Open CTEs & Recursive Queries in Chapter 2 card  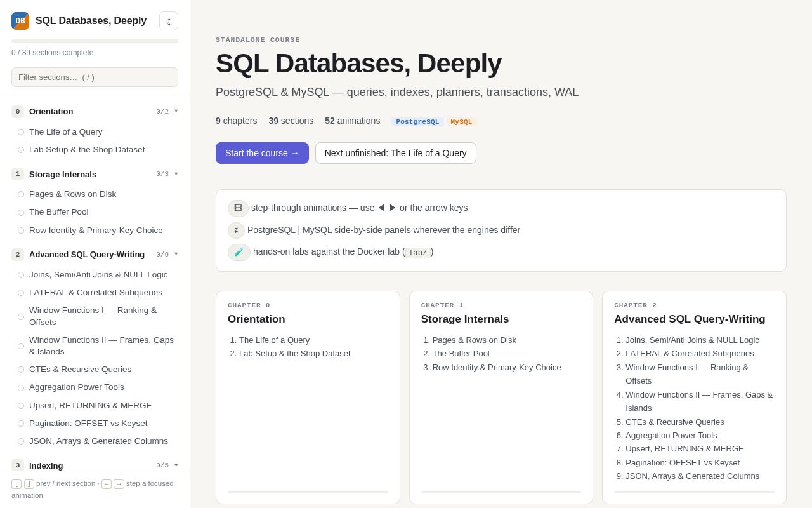click(675, 422)
